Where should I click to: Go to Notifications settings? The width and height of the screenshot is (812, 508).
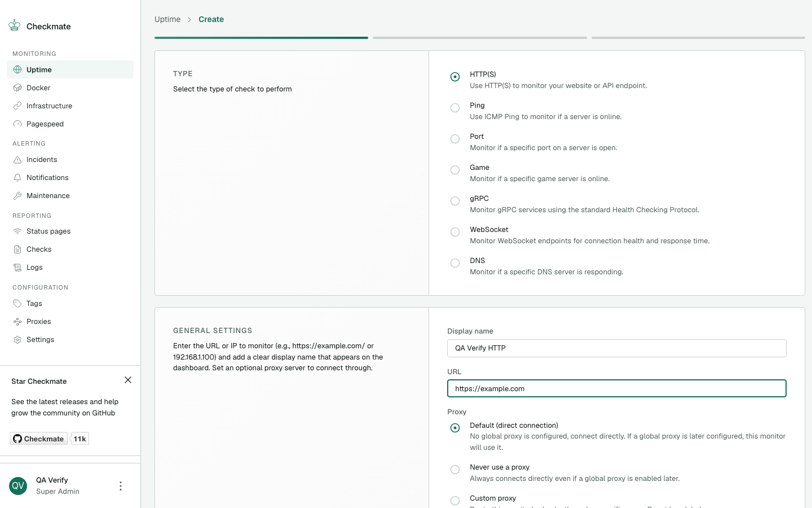click(70, 177)
